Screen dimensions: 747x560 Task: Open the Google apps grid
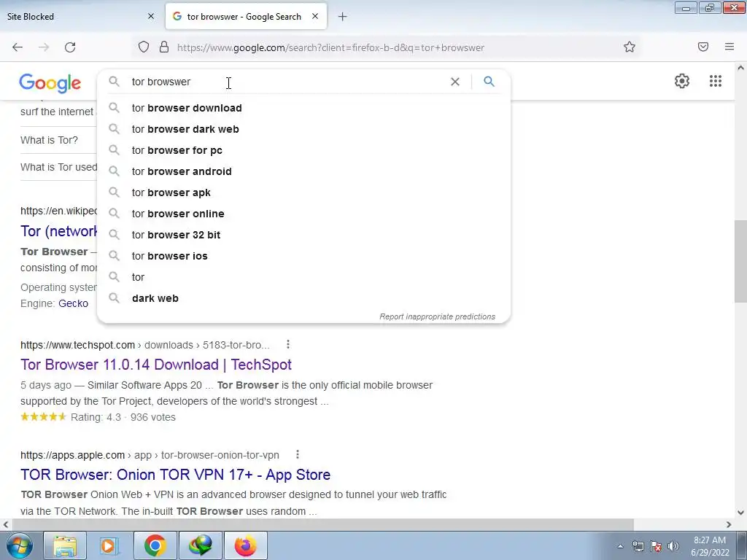tap(716, 81)
